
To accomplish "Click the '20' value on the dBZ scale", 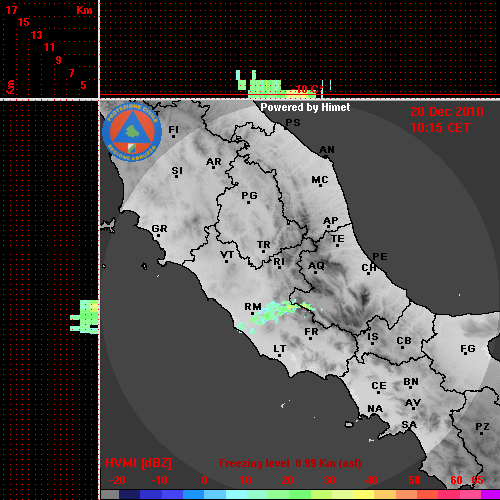I will coord(287,480).
